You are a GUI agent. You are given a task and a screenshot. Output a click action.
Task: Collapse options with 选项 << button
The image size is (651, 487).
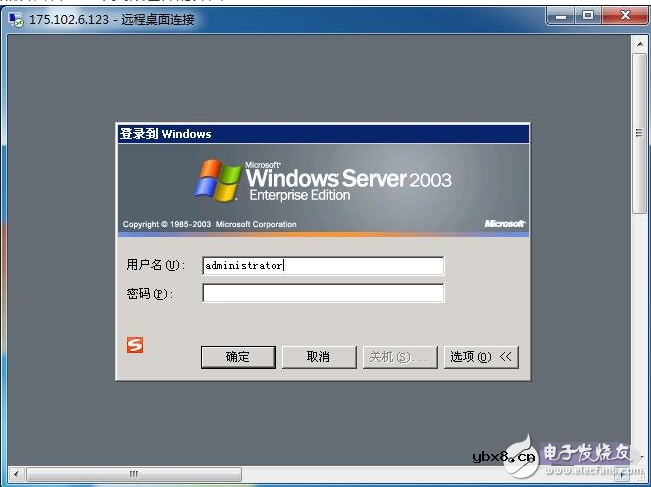(481, 357)
